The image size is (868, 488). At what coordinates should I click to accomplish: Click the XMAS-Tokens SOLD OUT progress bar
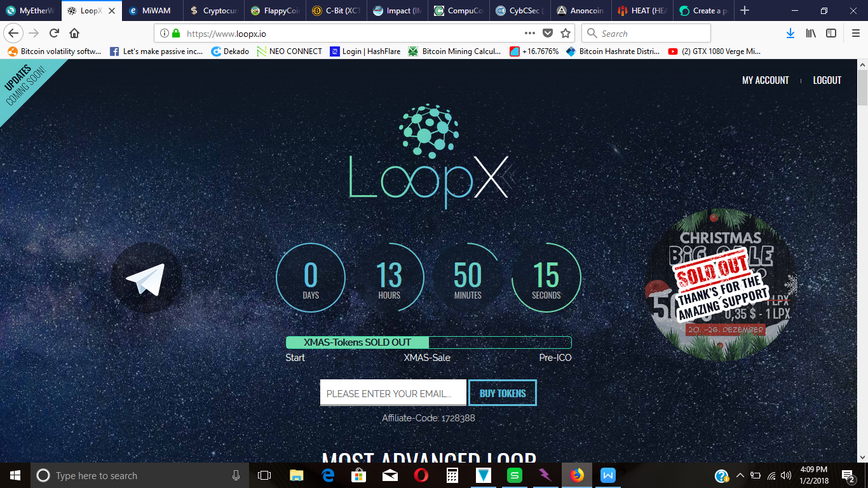[429, 342]
